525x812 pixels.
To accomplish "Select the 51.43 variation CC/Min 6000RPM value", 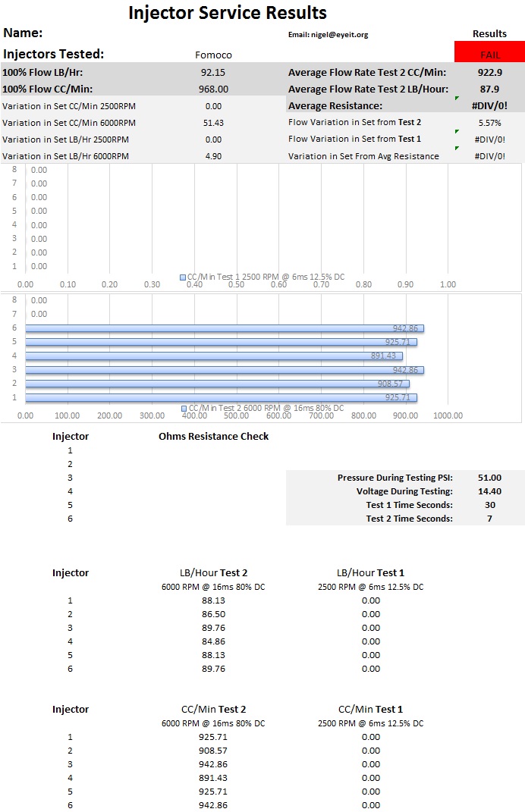I will pos(213,123).
